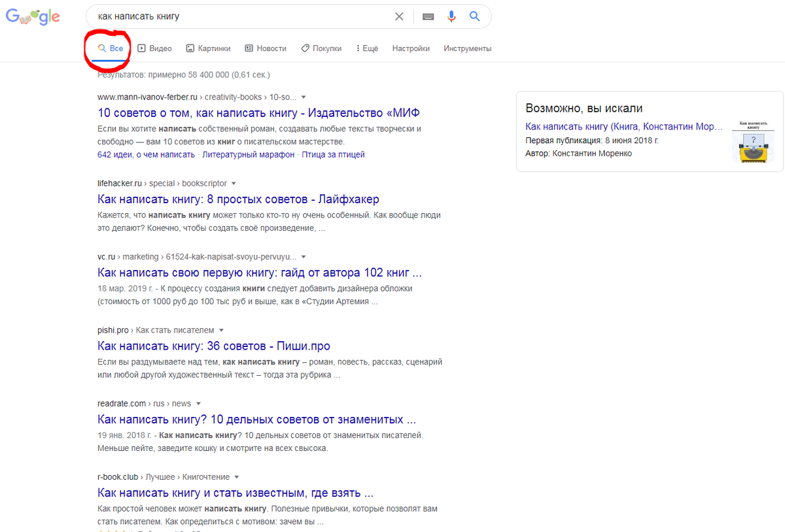Image resolution: width=785 pixels, height=532 pixels.
Task: Click 'Результатов: примерно 58 400 000' stats text
Action: point(184,75)
